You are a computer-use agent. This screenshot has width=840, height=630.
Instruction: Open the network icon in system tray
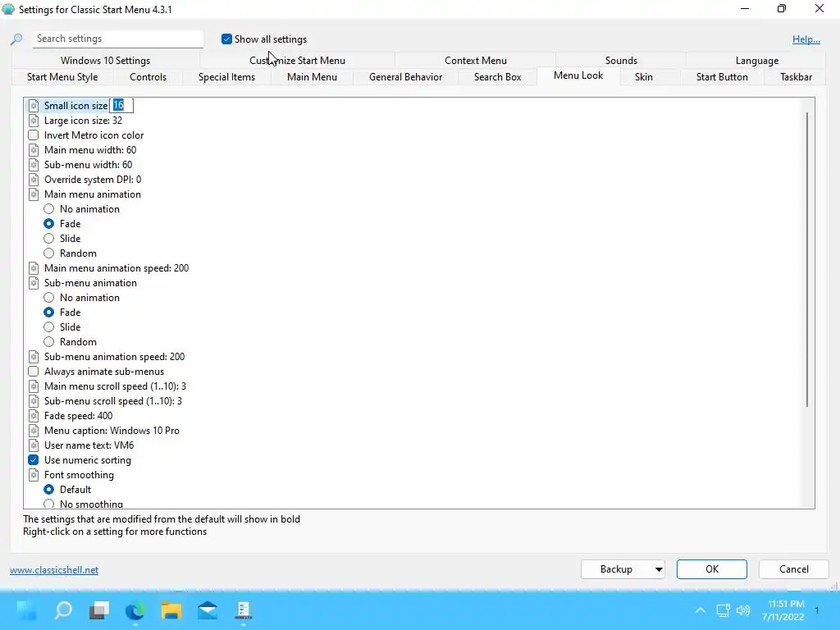724,610
